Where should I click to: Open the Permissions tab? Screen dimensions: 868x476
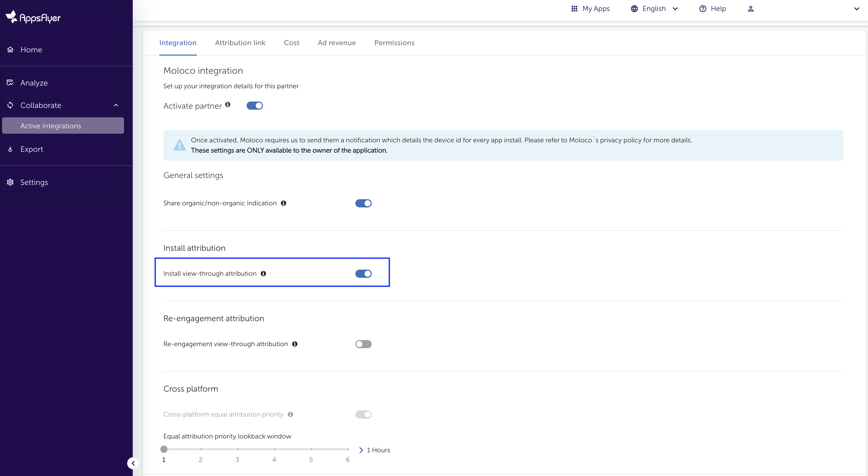point(394,43)
